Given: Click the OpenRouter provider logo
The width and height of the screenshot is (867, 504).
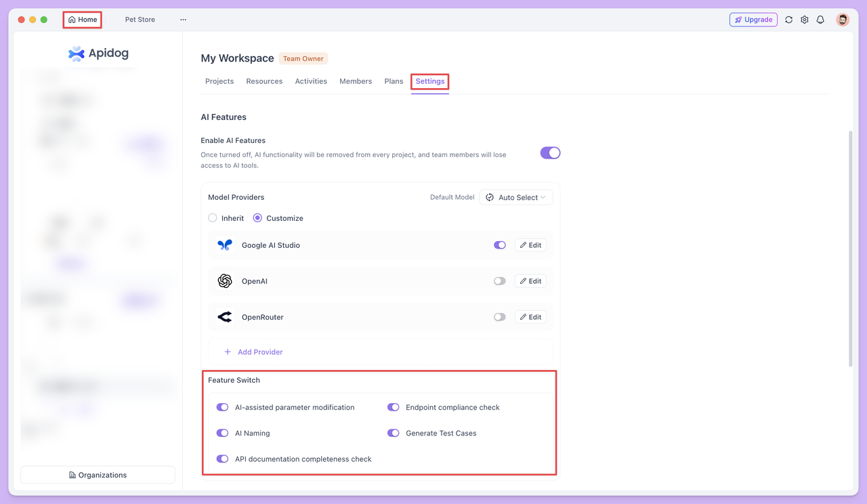Looking at the screenshot, I should point(224,316).
